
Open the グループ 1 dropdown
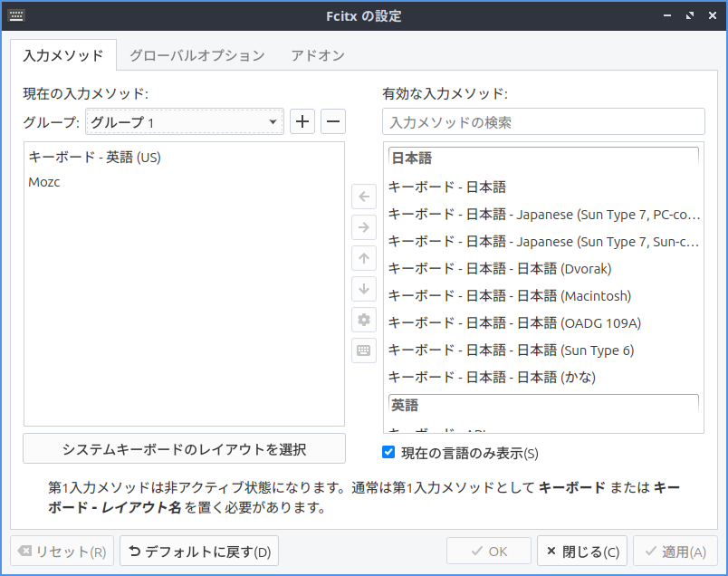tap(185, 121)
